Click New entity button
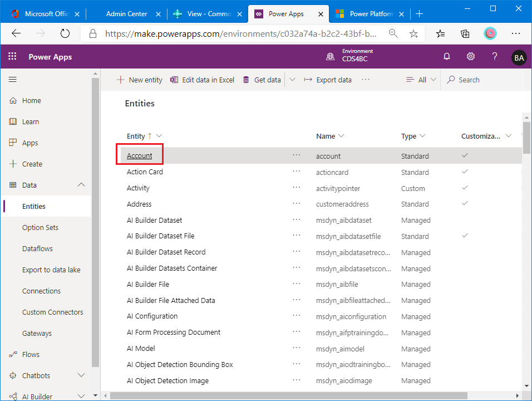 pos(140,80)
